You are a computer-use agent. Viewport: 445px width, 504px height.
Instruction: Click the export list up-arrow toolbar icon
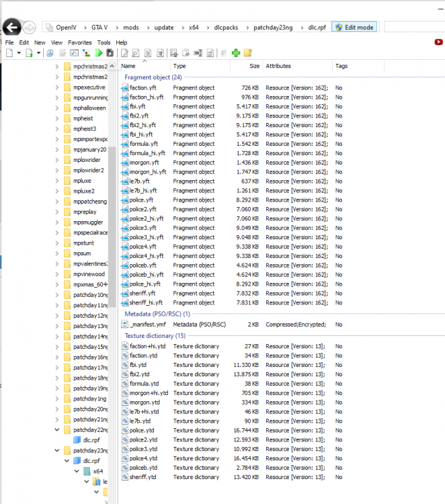(174, 53)
